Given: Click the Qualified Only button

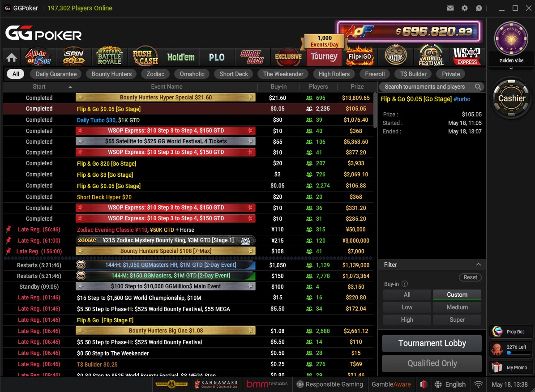Looking at the screenshot, I should tap(432, 363).
